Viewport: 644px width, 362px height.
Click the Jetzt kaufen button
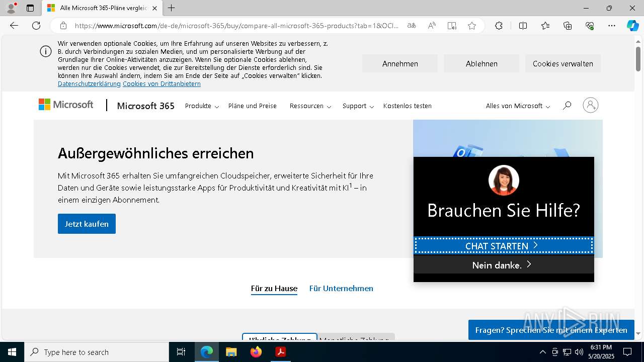point(87,224)
